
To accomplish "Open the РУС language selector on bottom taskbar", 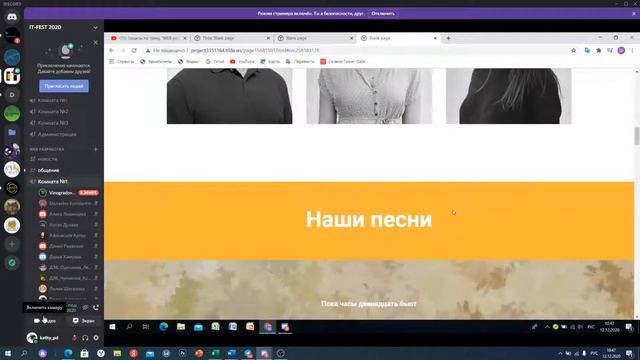I will click(x=594, y=353).
